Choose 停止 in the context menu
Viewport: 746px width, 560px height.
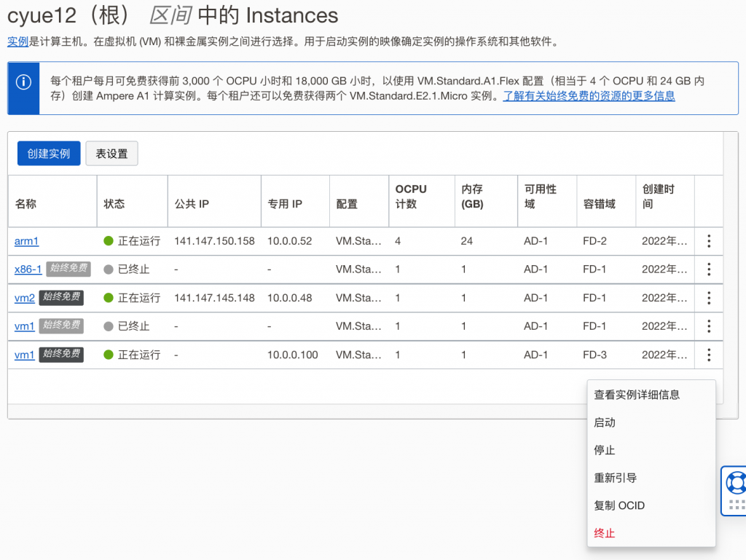(x=605, y=450)
